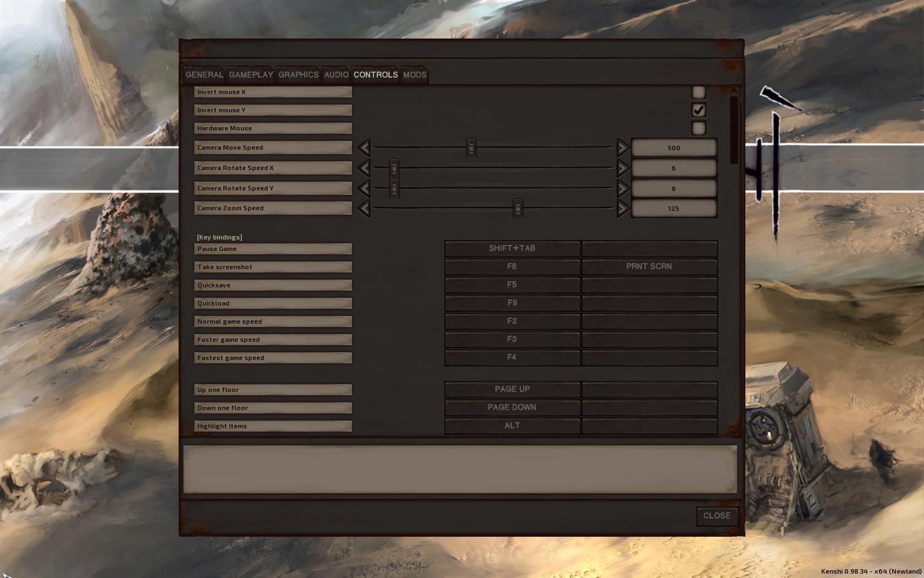Increase Camera Move Speed with right arrow
Screen dimensions: 924x578
click(x=623, y=148)
